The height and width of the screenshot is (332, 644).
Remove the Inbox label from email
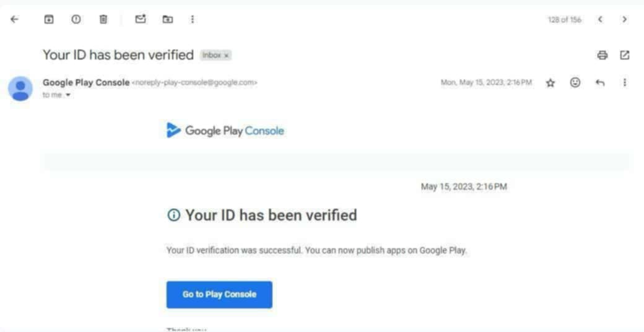(x=227, y=56)
